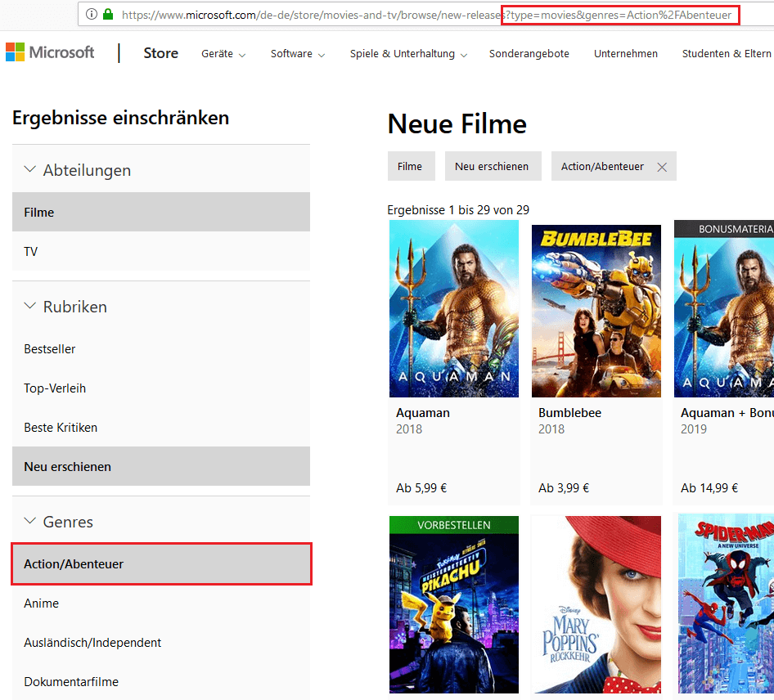Screen dimensions: 774x700
Task: Click the site info icon in address bar
Action: pos(92,14)
